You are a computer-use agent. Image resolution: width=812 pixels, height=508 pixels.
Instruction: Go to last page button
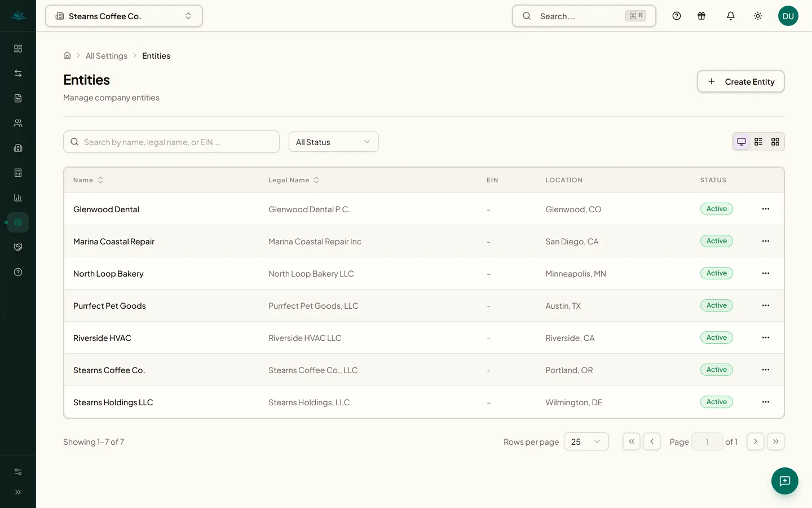click(x=776, y=441)
